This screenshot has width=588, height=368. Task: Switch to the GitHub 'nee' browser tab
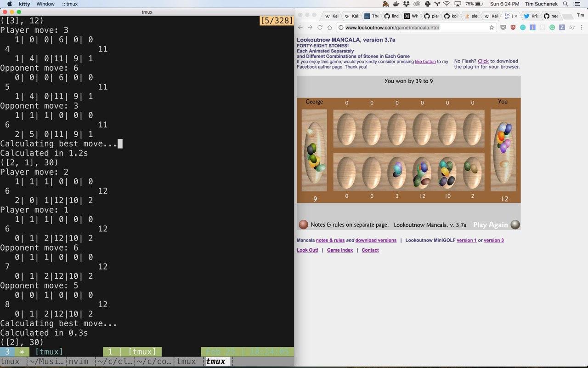(551, 16)
